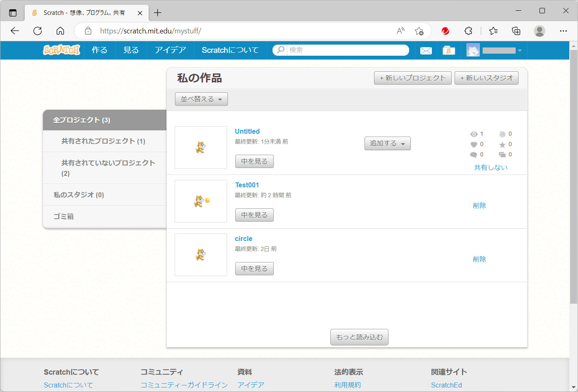578x392 pixels.
Task: Open browser Collections icon
Action: (x=516, y=31)
